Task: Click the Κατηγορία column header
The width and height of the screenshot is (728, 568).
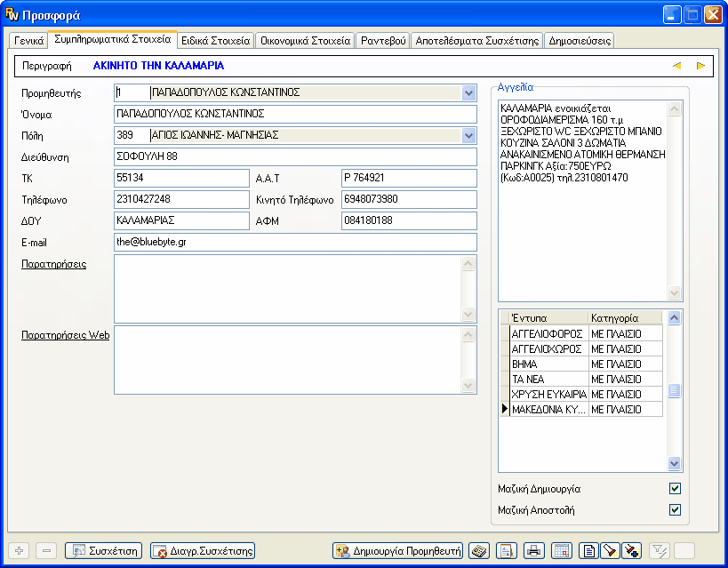Action: click(626, 318)
